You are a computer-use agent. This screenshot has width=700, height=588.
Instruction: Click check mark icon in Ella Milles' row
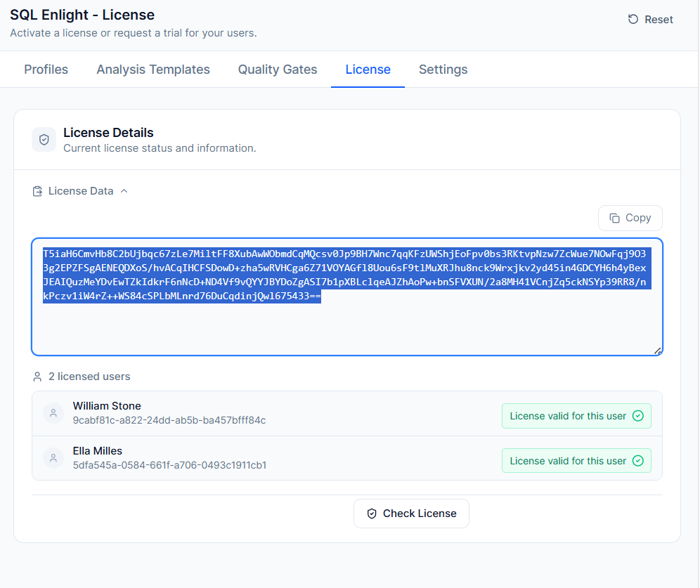(x=638, y=461)
